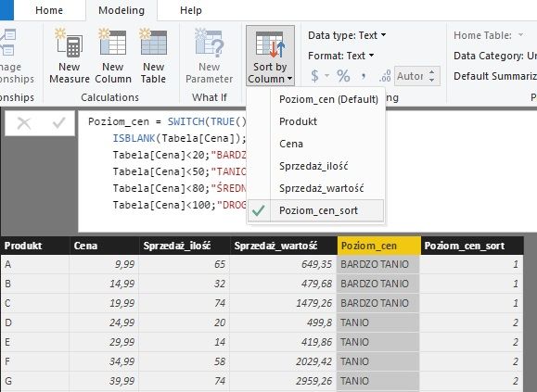Viewport: 537px width, 392px height.
Task: Click price cell 9,99
Action: pos(104,264)
